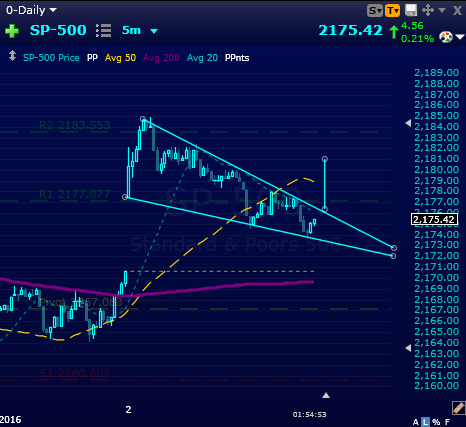Image resolution: width=466 pixels, height=427 pixels.
Task: Click the up-down arrows icon beside the legend
Action: [12, 56]
